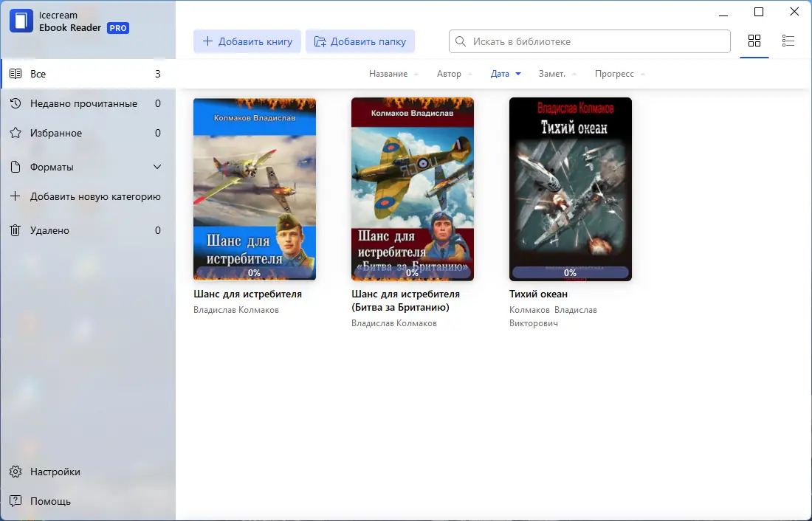Screen dimensions: 812x521
Task: Open the "Настройки" gear icon
Action: [16, 471]
